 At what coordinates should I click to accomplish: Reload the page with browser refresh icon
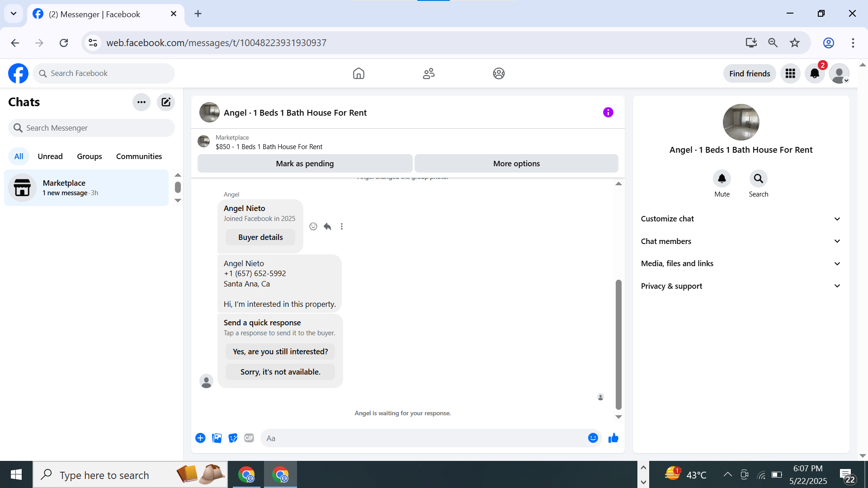pos(64,43)
